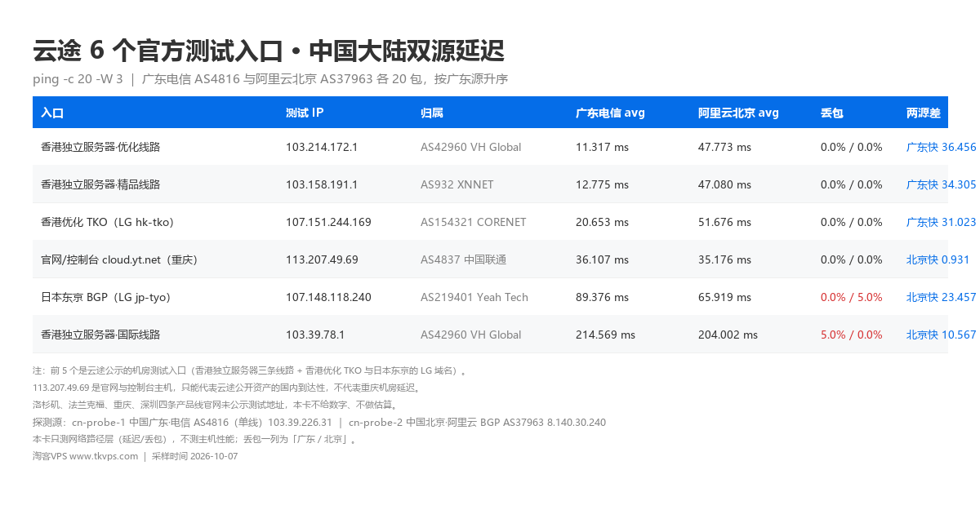The height and width of the screenshot is (532, 980).
Task: Click the 204.002 ms latency value
Action: [x=728, y=335]
